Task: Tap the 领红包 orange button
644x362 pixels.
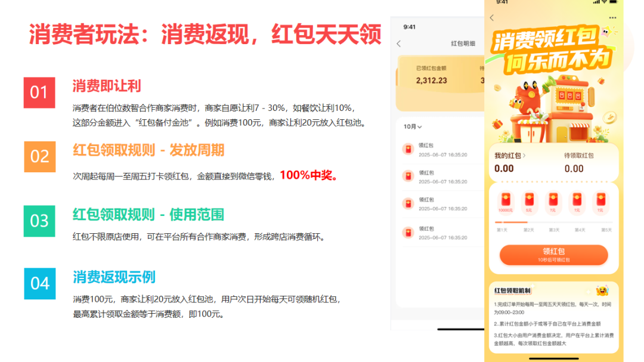Action: 553,255
